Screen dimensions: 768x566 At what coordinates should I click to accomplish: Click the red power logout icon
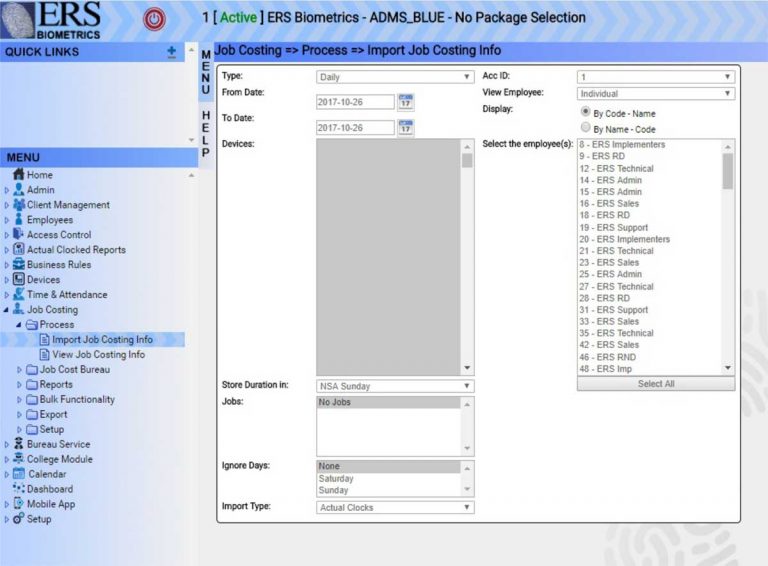[x=154, y=20]
